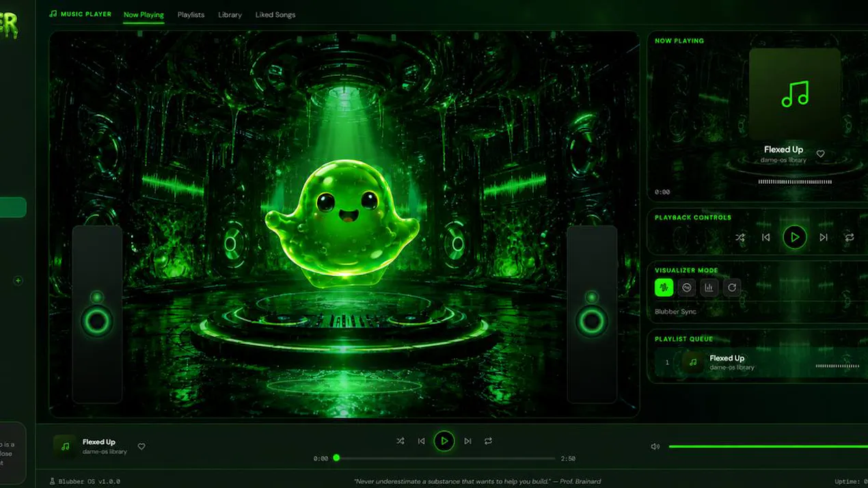The width and height of the screenshot is (868, 488).
Task: Click the 'Uptime:' status bar entry
Action: (x=851, y=481)
